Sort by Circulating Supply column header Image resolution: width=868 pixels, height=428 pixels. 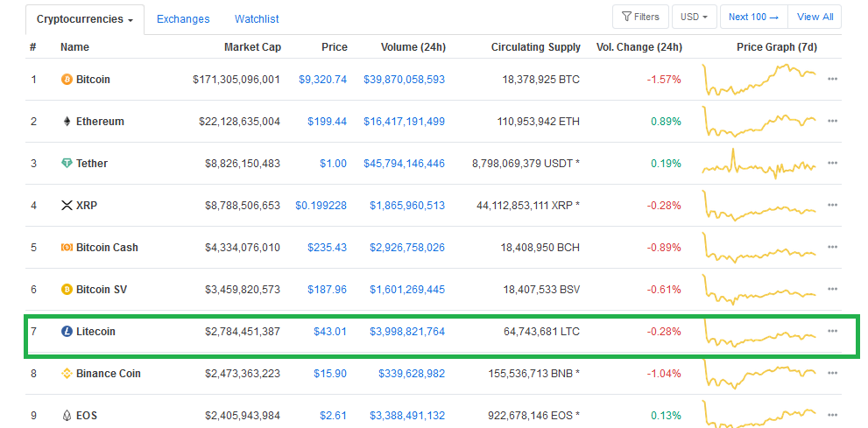pyautogui.click(x=536, y=47)
